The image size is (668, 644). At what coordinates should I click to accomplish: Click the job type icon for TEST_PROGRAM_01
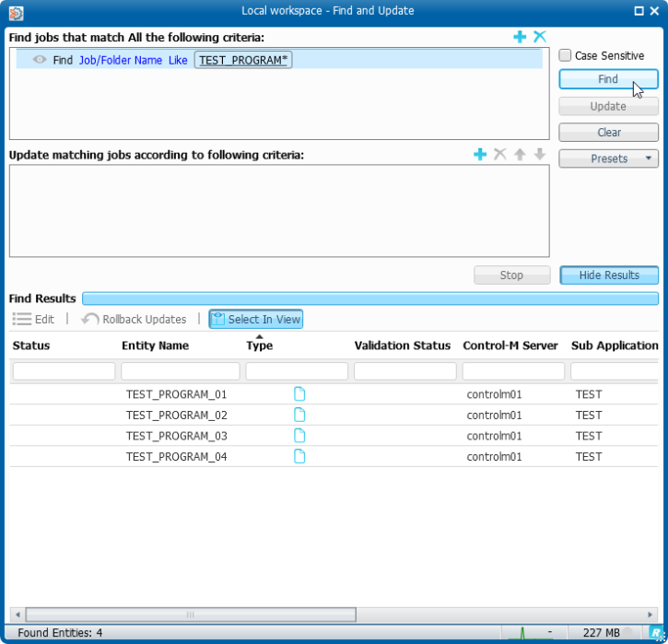(x=299, y=394)
